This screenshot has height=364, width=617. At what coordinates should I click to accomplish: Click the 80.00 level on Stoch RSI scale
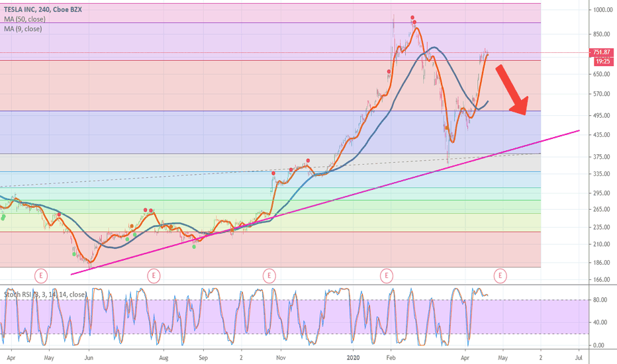(600, 300)
